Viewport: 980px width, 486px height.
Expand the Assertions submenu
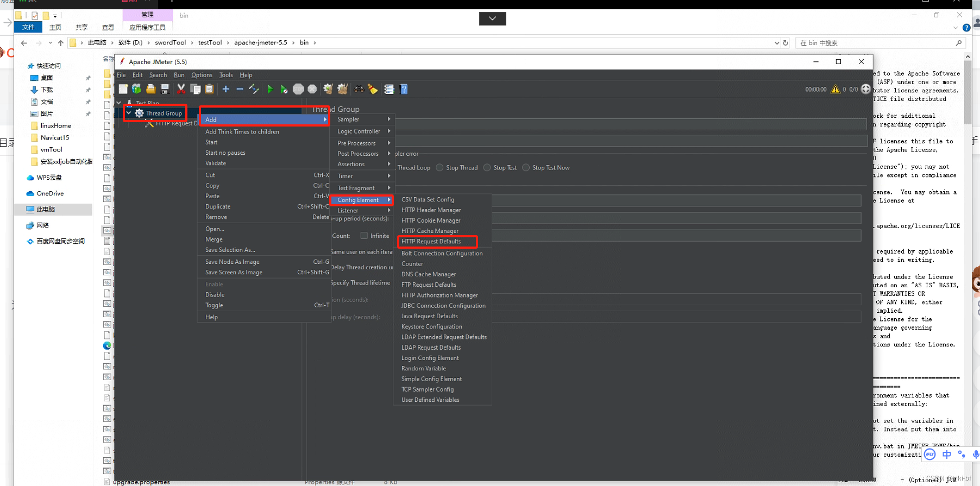coord(362,164)
